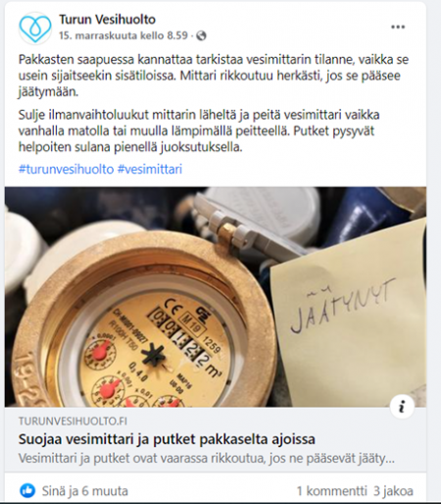Open the Turun Vesihuolto page name
This screenshot has width=441, height=504.
[107, 20]
